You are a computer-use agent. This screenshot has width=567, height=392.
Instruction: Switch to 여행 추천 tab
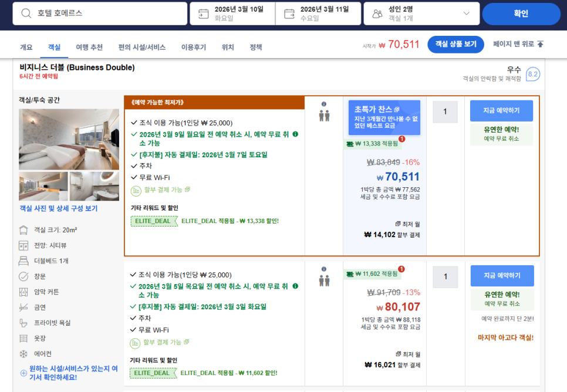89,47
